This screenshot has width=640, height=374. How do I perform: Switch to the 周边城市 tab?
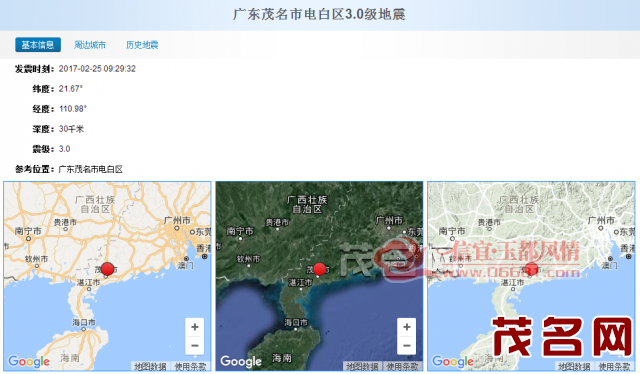pyautogui.click(x=90, y=45)
